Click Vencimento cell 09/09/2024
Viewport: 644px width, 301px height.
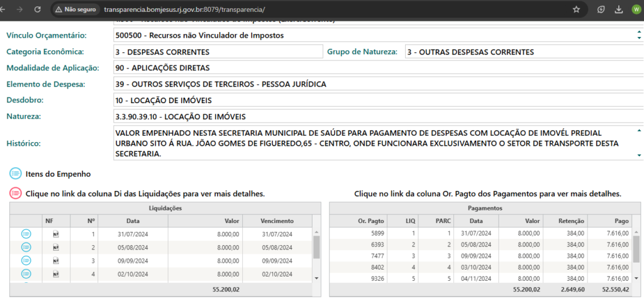(277, 260)
